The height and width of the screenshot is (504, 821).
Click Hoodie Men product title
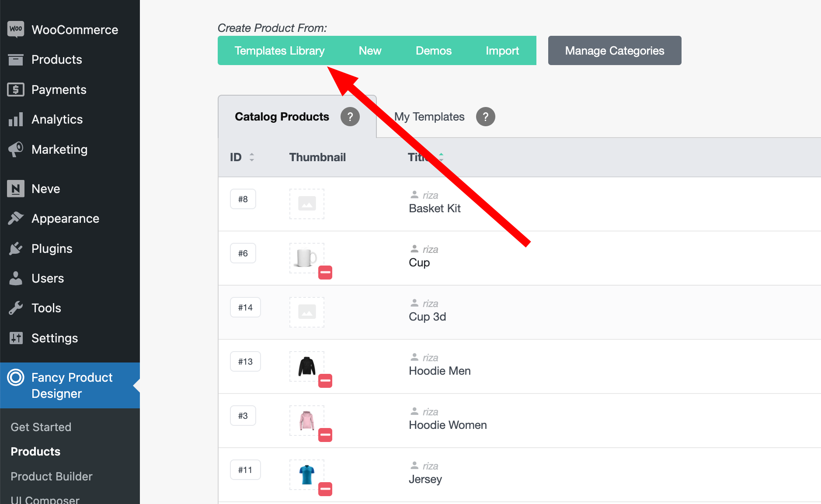(439, 371)
